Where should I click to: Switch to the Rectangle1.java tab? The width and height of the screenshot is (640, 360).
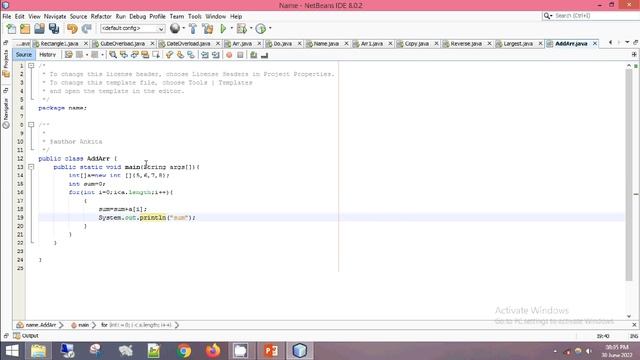coord(59,44)
